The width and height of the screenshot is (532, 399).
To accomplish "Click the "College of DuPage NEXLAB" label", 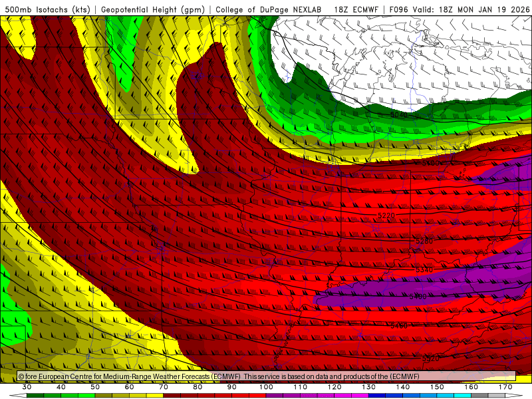I will coord(269,9).
